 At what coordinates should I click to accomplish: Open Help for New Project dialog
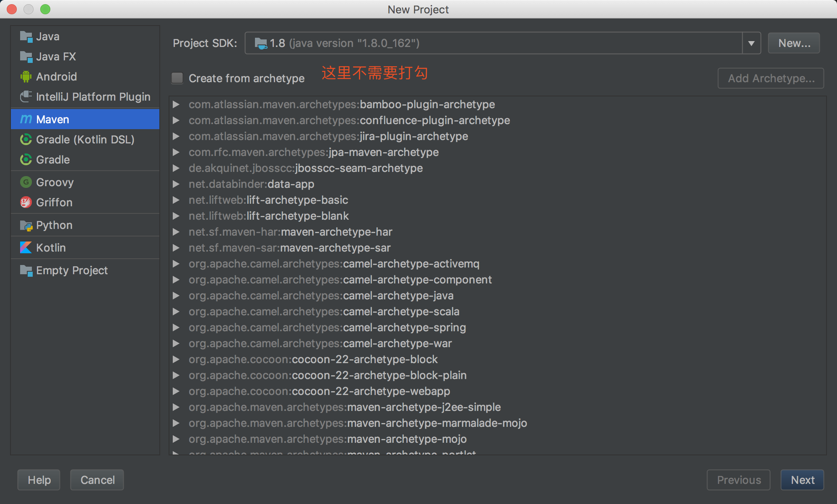(x=39, y=480)
